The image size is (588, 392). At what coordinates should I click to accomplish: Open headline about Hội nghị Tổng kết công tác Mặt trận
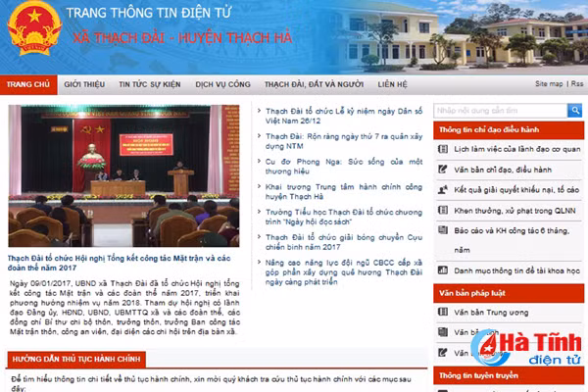click(120, 263)
